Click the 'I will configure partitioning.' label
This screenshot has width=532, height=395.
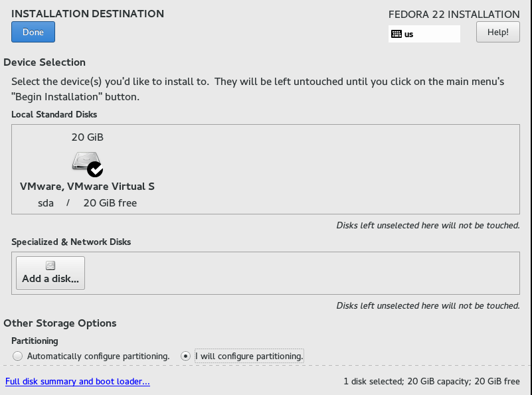point(249,356)
